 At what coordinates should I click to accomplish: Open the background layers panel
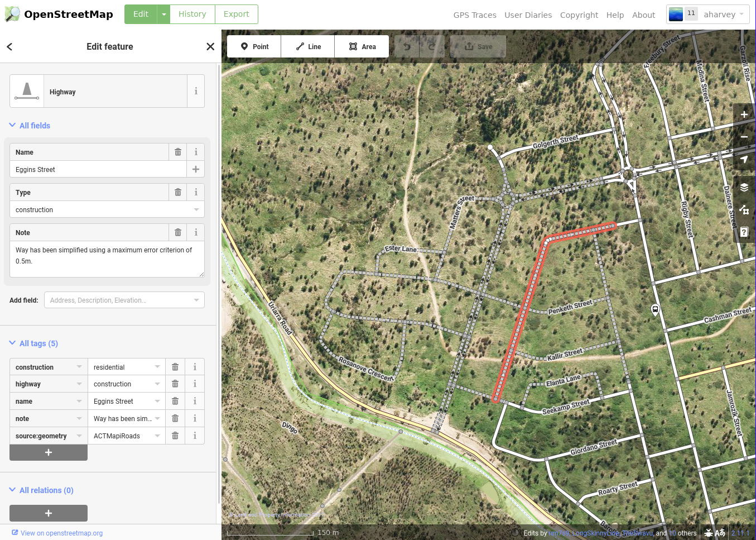[x=744, y=188]
